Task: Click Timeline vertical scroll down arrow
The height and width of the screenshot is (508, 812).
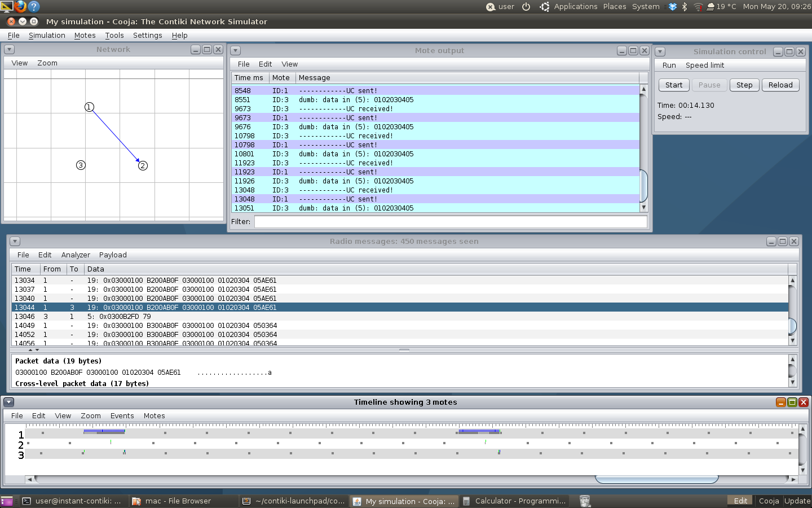Action: point(802,470)
